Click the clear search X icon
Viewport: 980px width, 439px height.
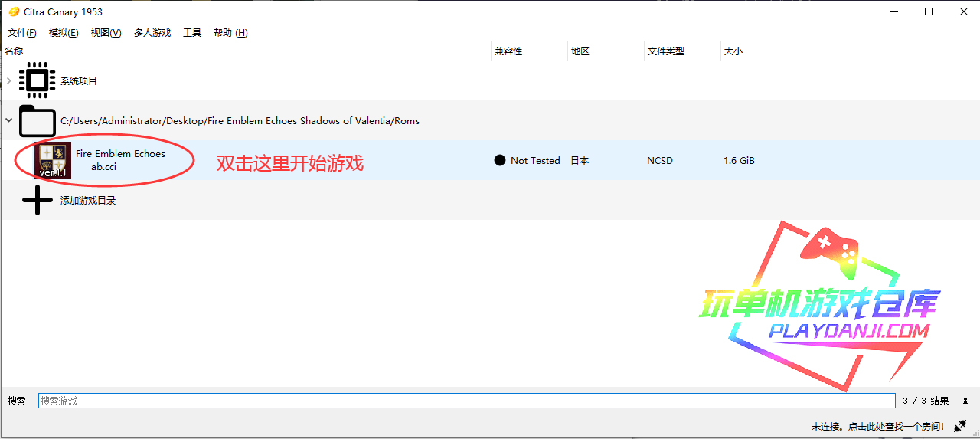point(965,401)
